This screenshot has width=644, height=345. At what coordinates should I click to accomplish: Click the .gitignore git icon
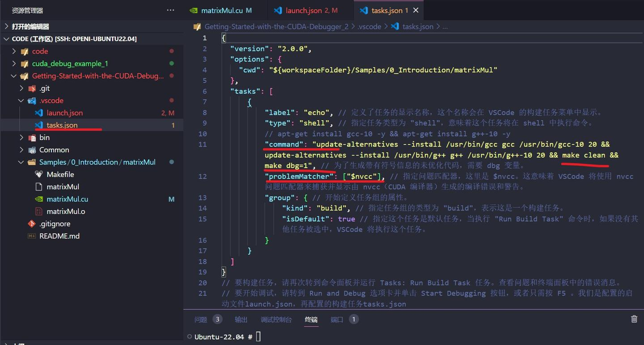tap(32, 224)
